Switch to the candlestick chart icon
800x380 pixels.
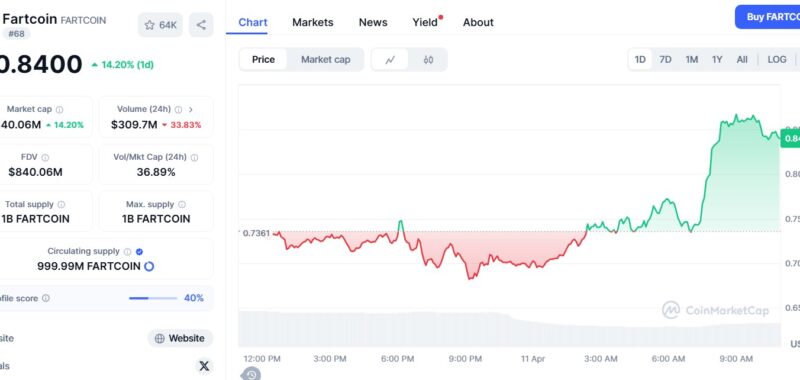click(428, 60)
